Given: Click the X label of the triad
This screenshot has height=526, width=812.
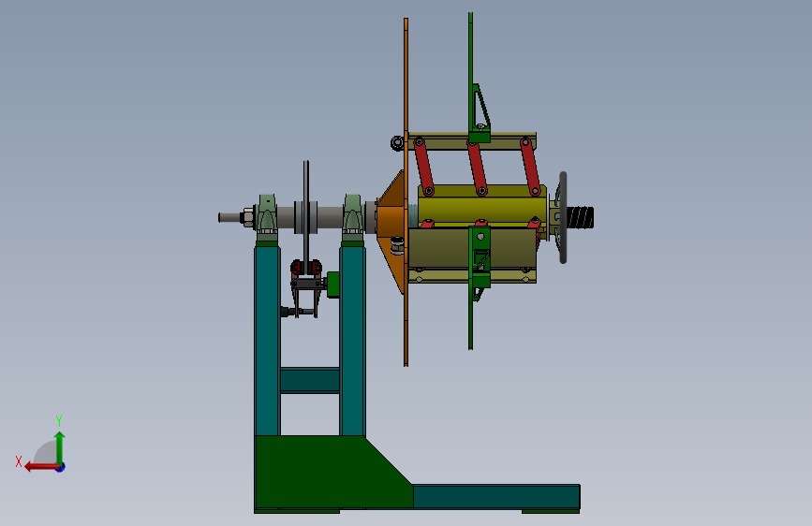Looking at the screenshot, I should [19, 461].
